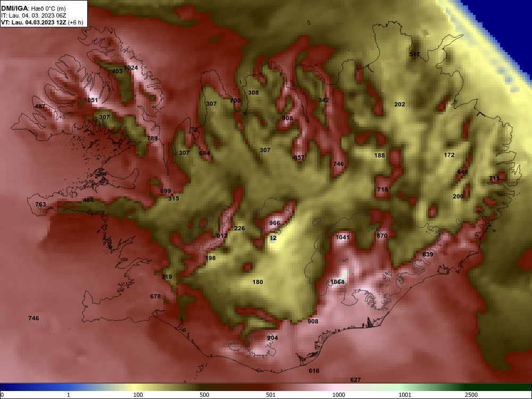Image resolution: width=532 pixels, height=399 pixels.
Task: Click the initial time line 'IT: Lau. 04. 03. 2023 06Z'
Action: [32, 15]
